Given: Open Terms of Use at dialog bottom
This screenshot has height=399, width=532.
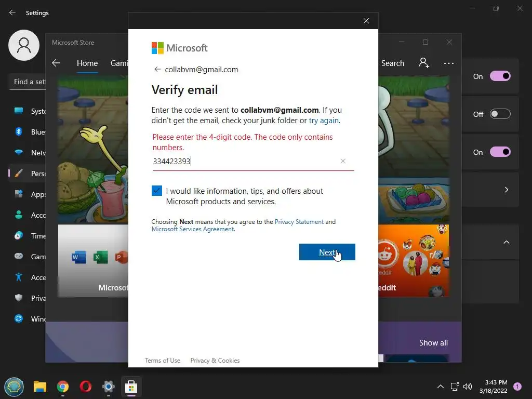Looking at the screenshot, I should coord(163,361).
